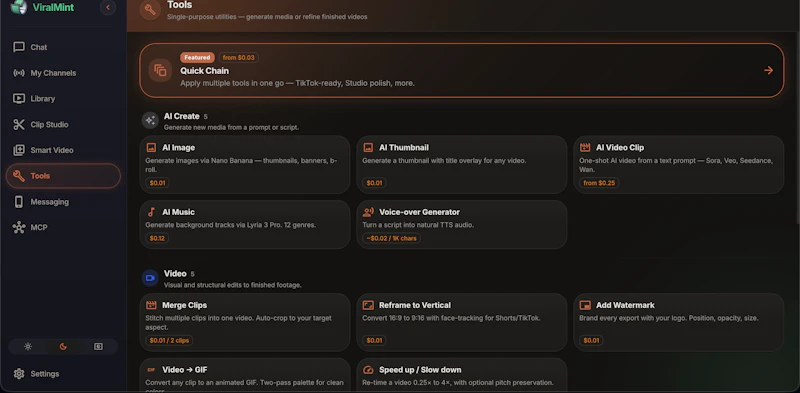Click the 'from $0.03' price tag
The width and height of the screenshot is (800, 393).
tap(239, 58)
